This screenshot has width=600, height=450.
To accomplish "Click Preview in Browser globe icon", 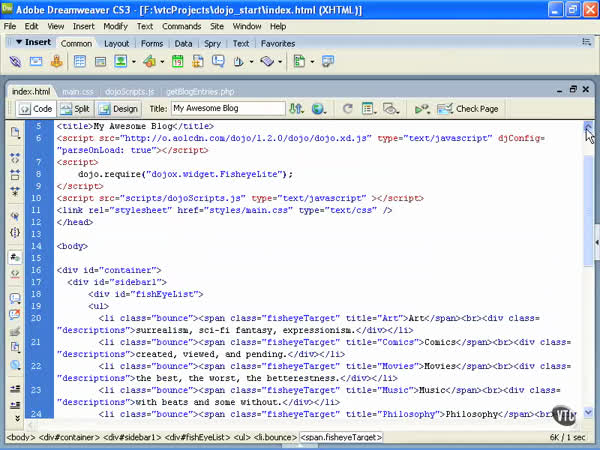I will tap(319, 108).
